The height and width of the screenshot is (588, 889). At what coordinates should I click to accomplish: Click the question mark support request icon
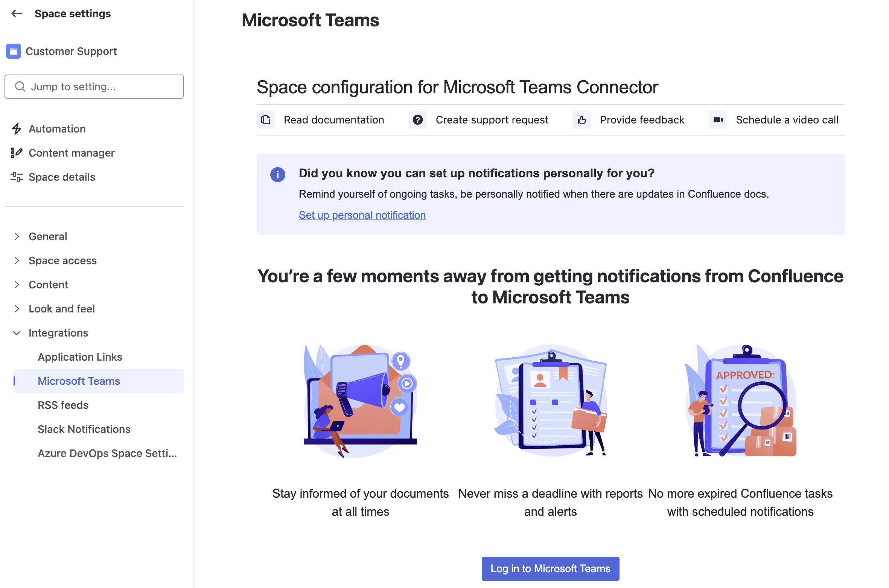click(417, 120)
